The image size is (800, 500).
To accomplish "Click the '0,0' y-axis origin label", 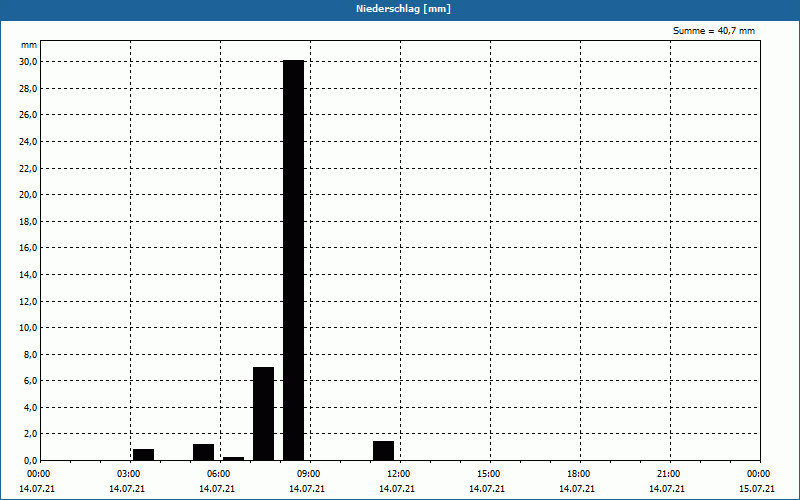I will [30, 460].
